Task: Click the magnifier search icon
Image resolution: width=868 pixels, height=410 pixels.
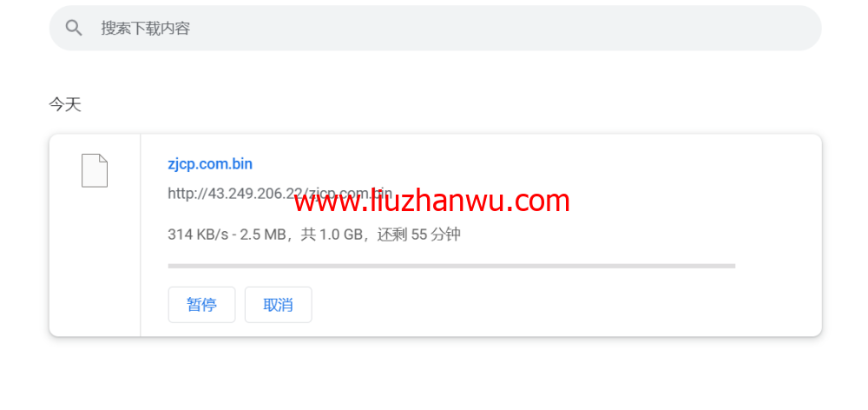Action: pyautogui.click(x=74, y=28)
